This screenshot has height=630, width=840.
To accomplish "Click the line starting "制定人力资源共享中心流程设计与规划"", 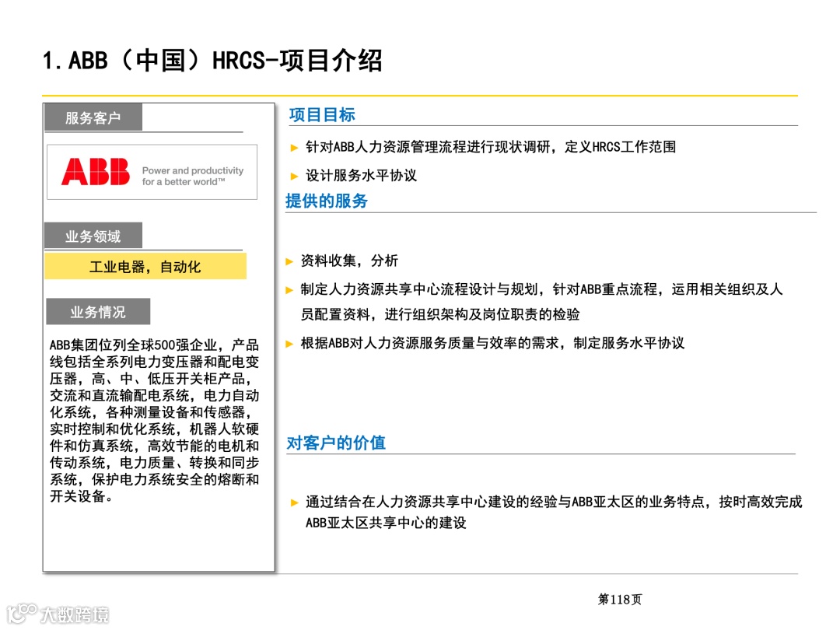I will [x=541, y=289].
